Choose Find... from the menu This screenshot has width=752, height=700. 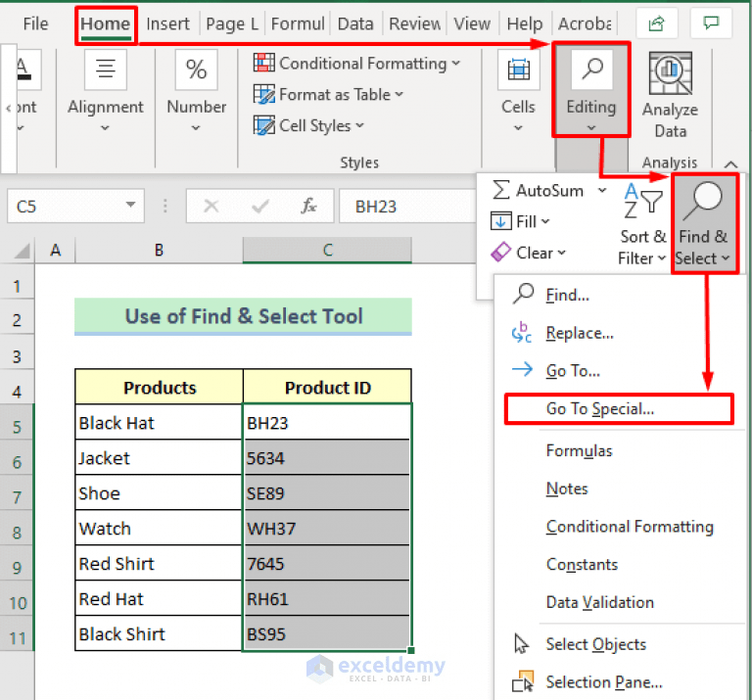tap(568, 295)
